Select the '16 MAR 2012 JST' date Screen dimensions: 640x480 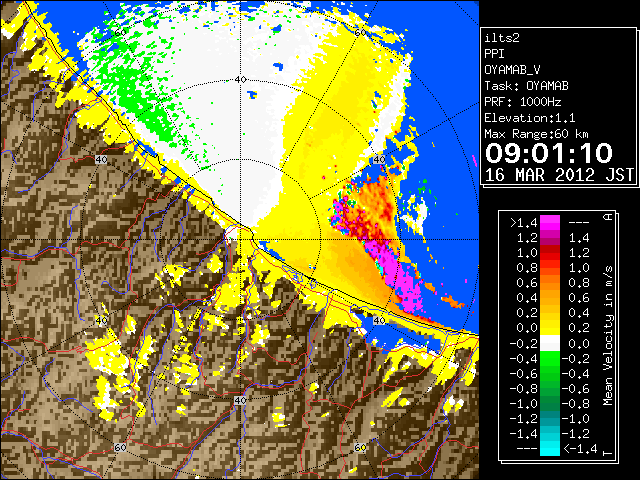(559, 175)
